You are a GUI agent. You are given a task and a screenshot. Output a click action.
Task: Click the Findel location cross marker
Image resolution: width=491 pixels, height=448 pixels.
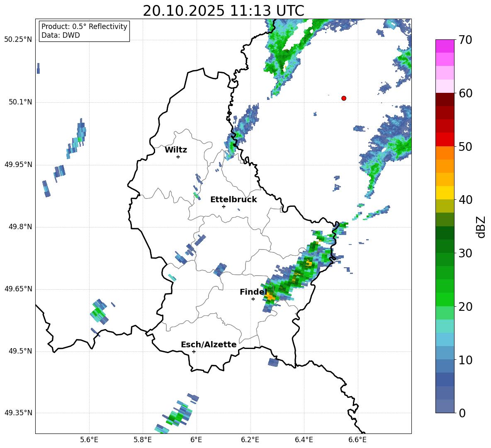[253, 299]
